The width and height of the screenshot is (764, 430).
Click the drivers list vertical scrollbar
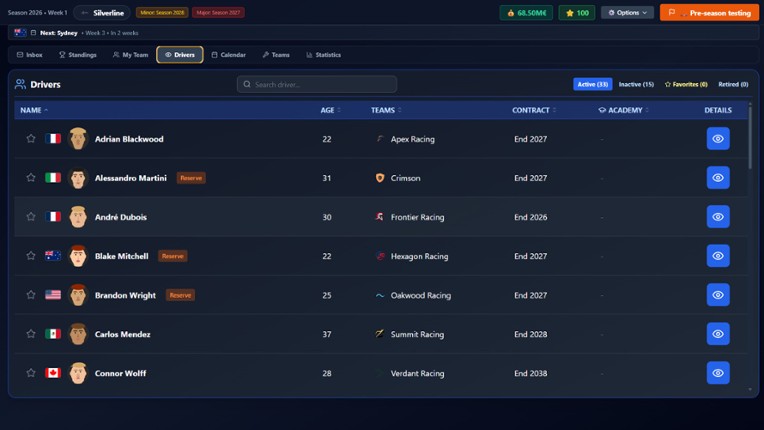tap(750, 140)
